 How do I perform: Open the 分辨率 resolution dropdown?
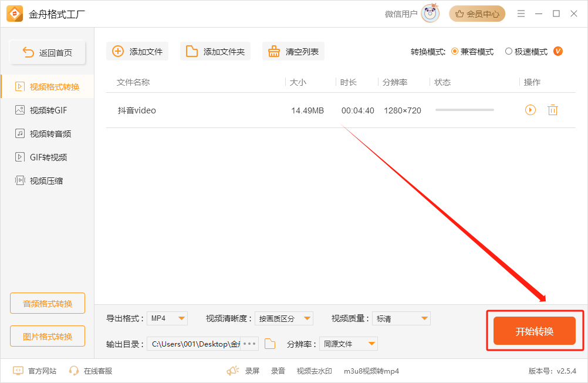click(348, 344)
